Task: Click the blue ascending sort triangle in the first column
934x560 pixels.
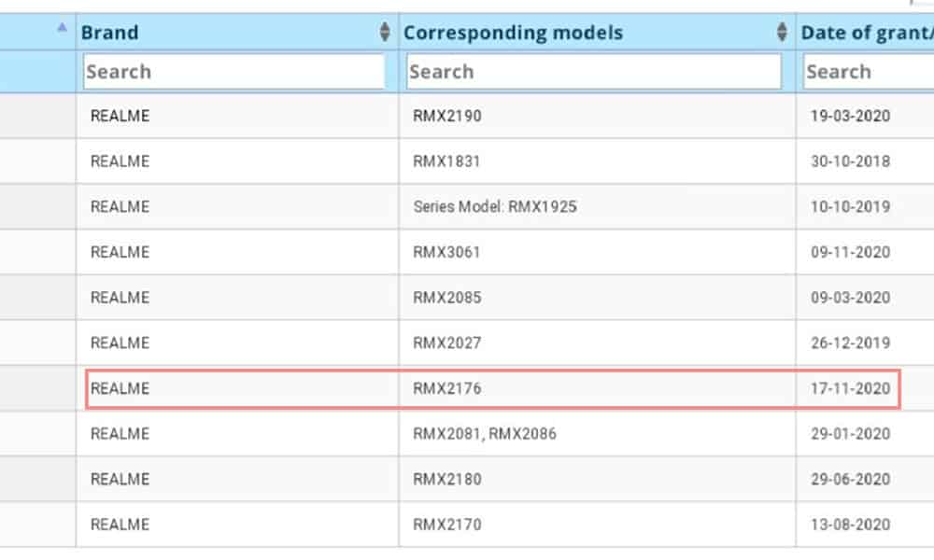Action: 62,28
